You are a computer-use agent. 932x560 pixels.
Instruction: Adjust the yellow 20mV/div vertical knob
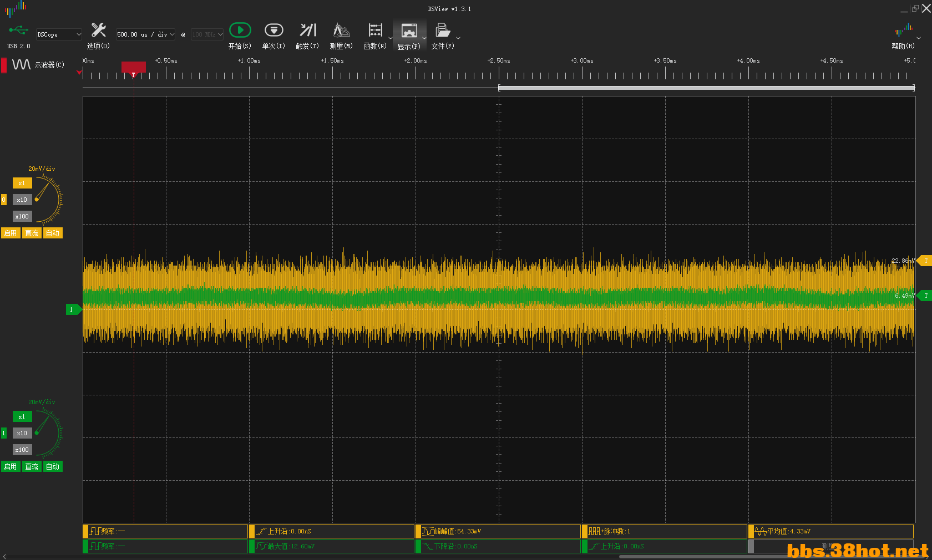(49, 200)
